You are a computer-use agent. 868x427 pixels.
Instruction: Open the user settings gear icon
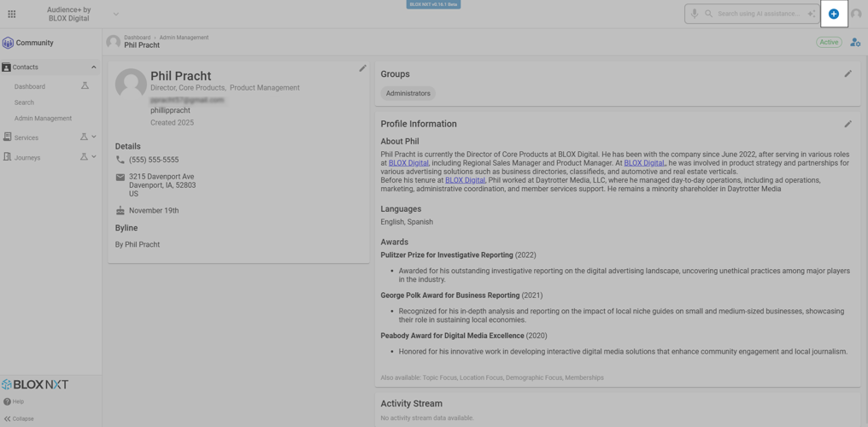855,42
